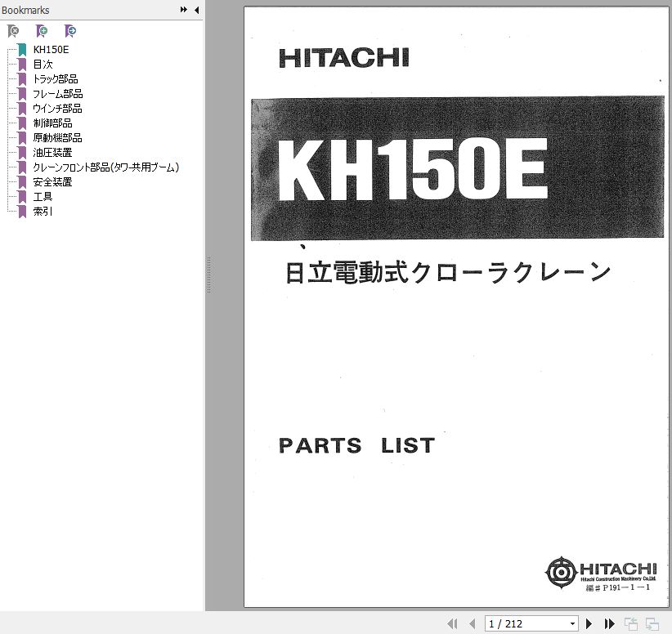
Task: Open the フレーム部品 bookmark
Action: point(58,94)
